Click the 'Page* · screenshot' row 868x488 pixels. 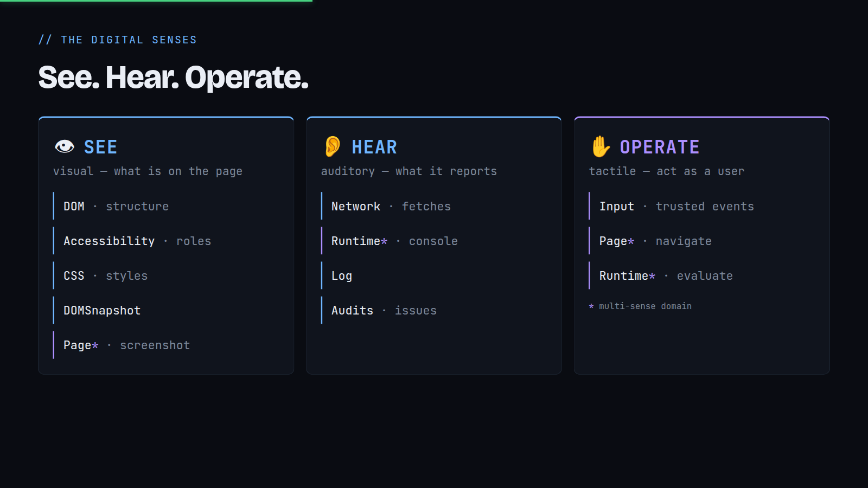pyautogui.click(x=166, y=345)
